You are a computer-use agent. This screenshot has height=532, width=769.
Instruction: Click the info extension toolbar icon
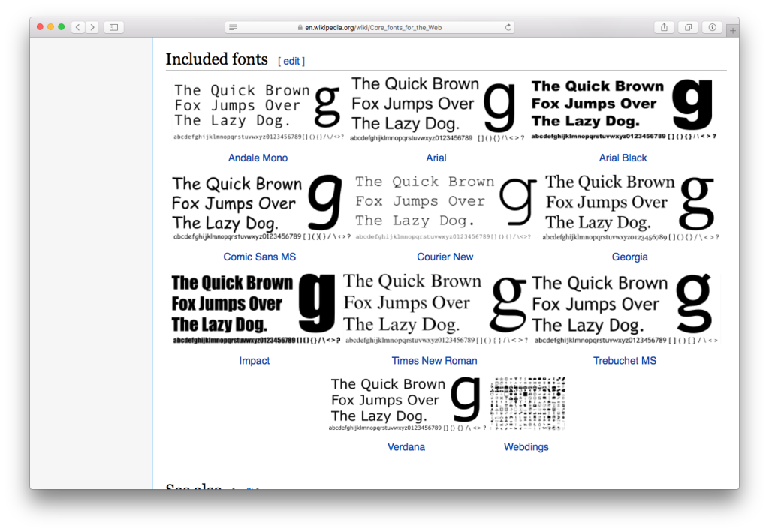pos(712,27)
